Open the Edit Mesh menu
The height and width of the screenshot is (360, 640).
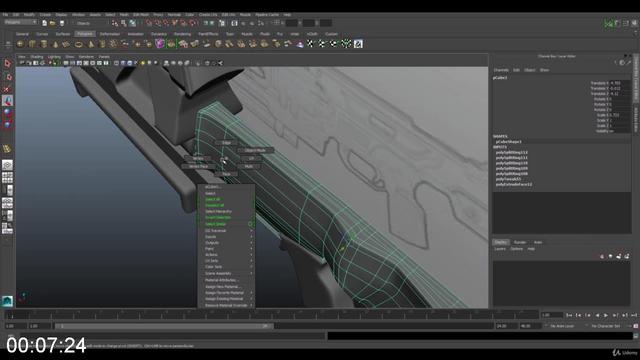(141, 15)
